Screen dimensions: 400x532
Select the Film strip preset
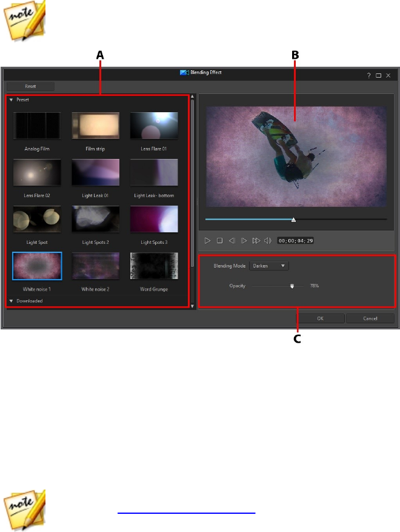click(x=95, y=126)
